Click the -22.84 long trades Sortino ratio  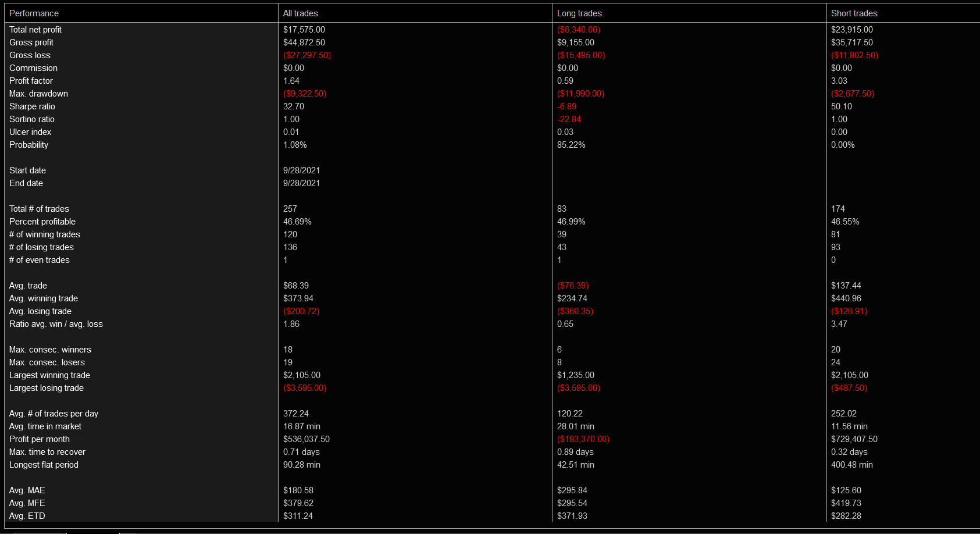(x=569, y=119)
